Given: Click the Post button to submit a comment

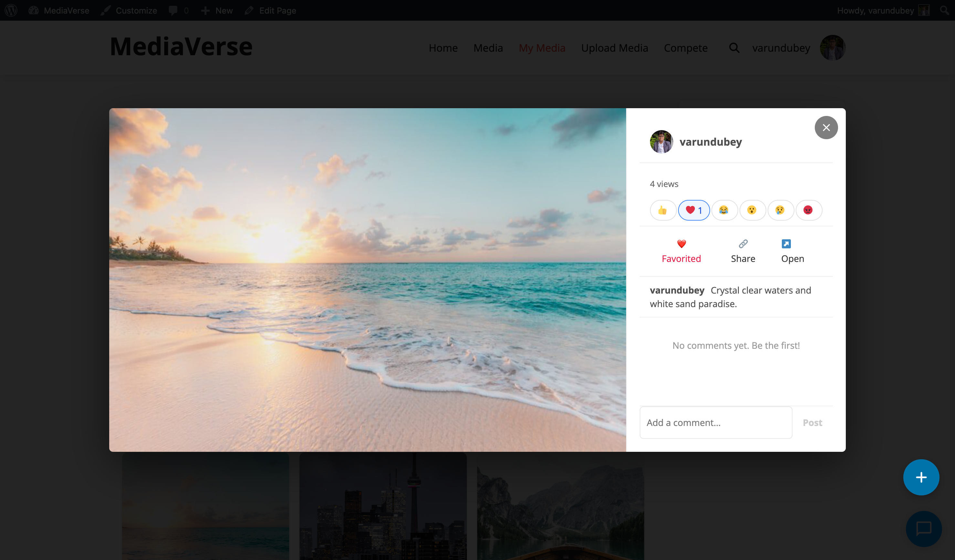Looking at the screenshot, I should pos(812,422).
